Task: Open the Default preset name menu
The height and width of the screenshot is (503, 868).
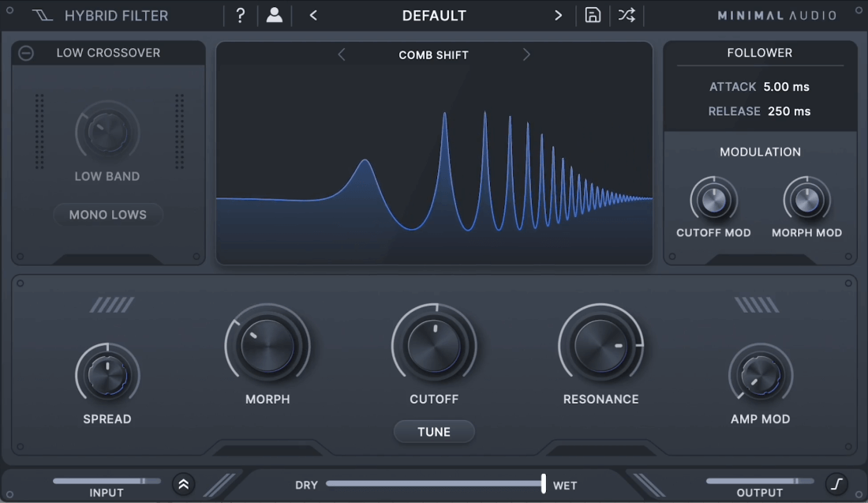Action: 434,16
